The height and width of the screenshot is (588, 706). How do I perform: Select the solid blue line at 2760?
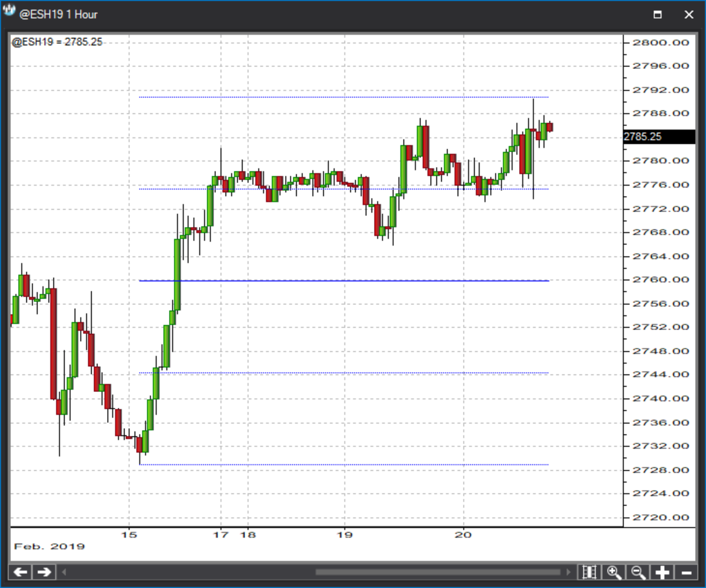(344, 281)
